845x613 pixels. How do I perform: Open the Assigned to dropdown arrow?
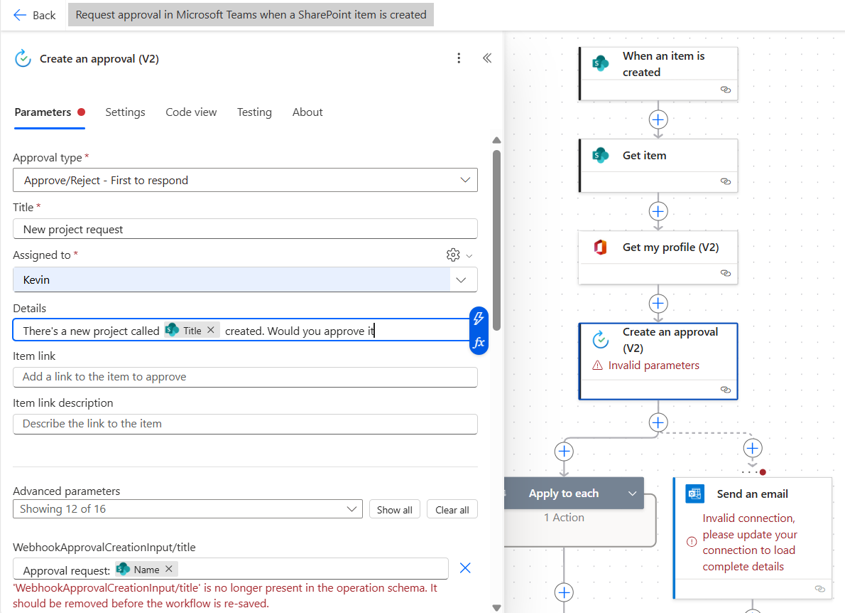pyautogui.click(x=461, y=280)
